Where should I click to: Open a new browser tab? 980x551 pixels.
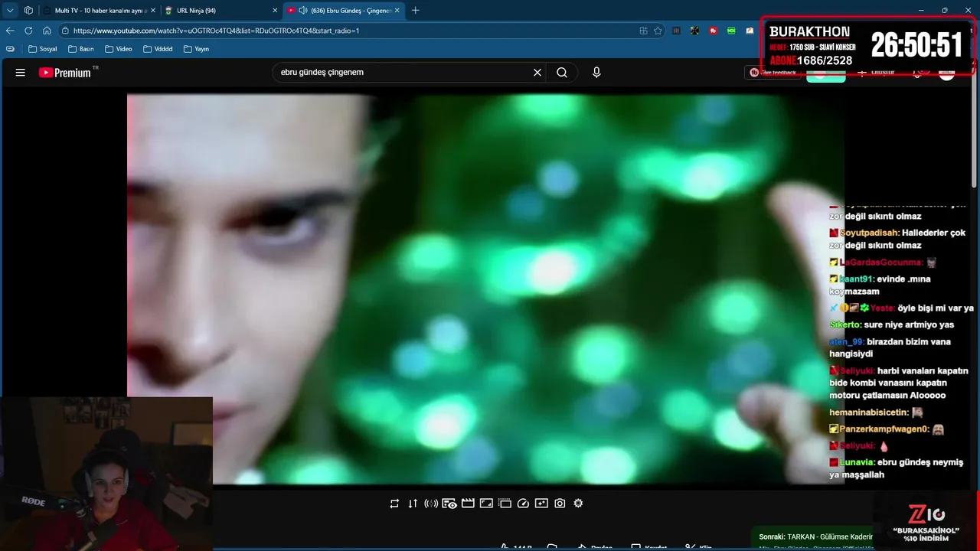pos(416,10)
